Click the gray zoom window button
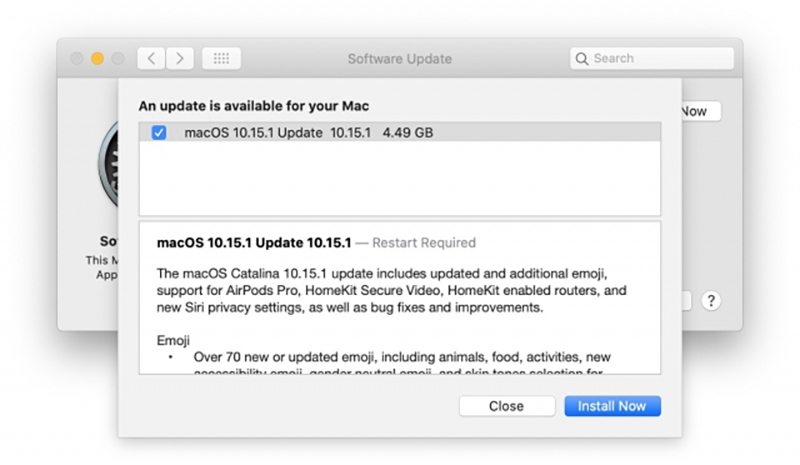 118,59
